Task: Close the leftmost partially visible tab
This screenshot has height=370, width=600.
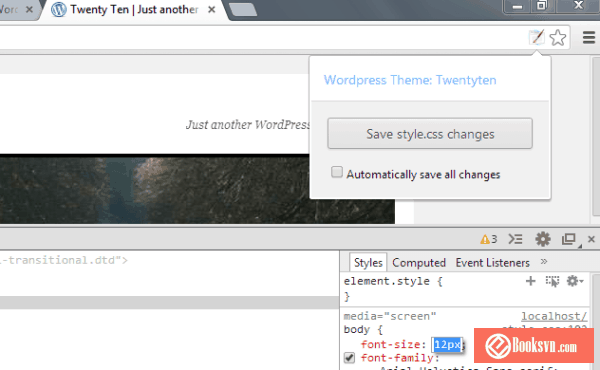Action: tap(29, 10)
